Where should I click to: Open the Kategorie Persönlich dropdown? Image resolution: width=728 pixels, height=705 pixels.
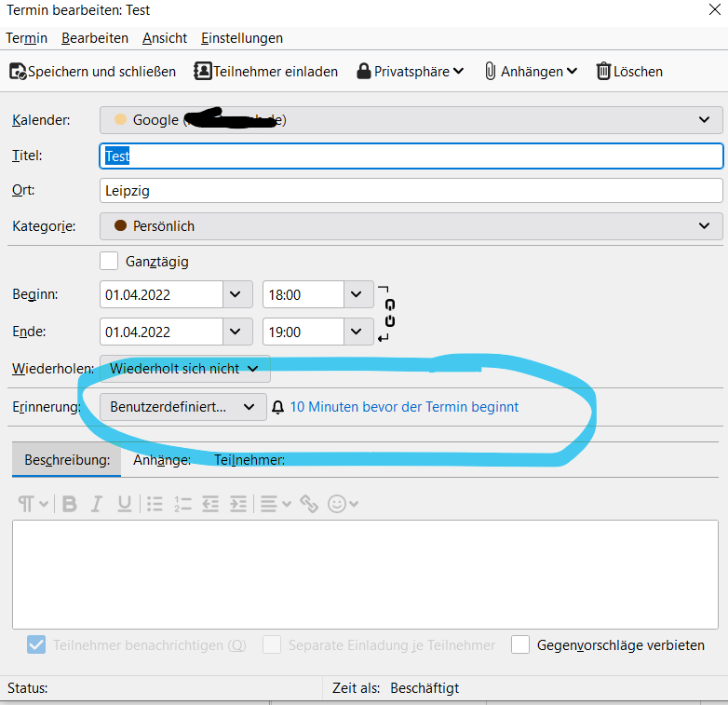(x=411, y=226)
